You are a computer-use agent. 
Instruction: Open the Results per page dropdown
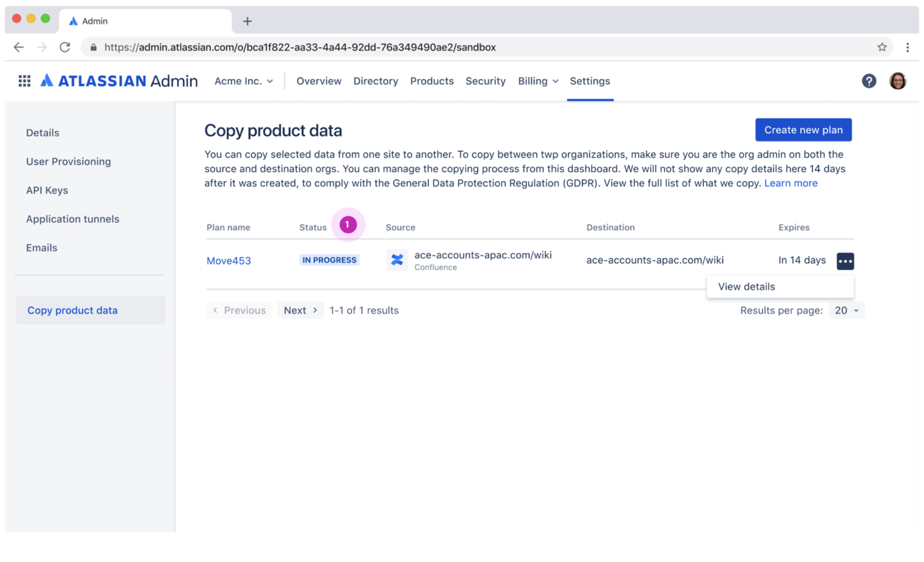[846, 310]
